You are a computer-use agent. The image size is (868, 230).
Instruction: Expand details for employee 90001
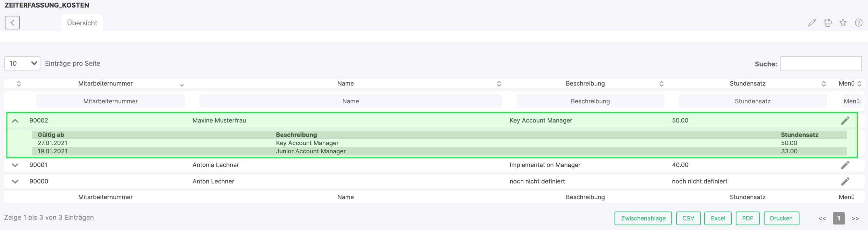coord(15,165)
